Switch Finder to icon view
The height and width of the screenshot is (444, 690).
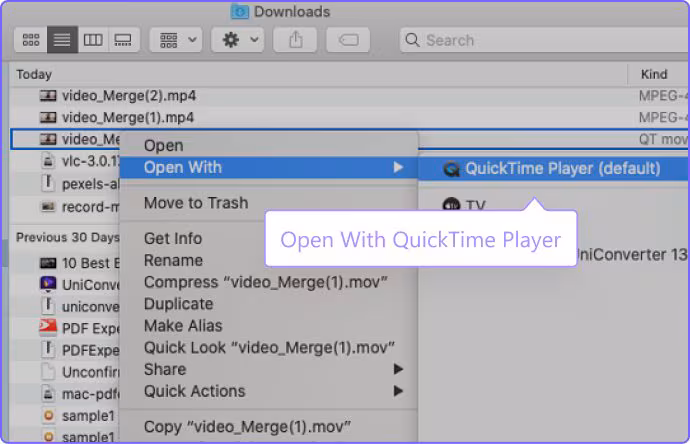[x=31, y=40]
